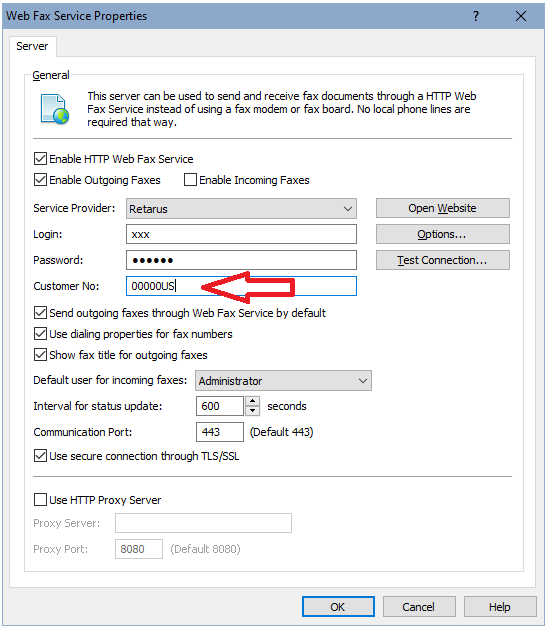The width and height of the screenshot is (548, 629).
Task: Toggle Enable Outgoing Faxes checkbox
Action: click(41, 180)
